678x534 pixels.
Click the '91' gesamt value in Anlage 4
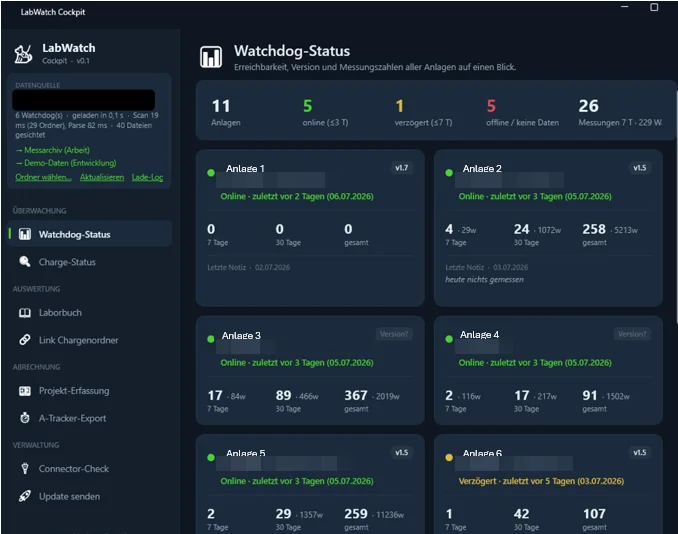590,395
